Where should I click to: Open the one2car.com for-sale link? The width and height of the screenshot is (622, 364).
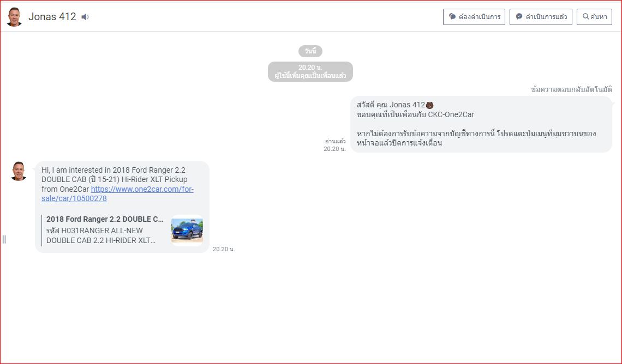pyautogui.click(x=117, y=193)
